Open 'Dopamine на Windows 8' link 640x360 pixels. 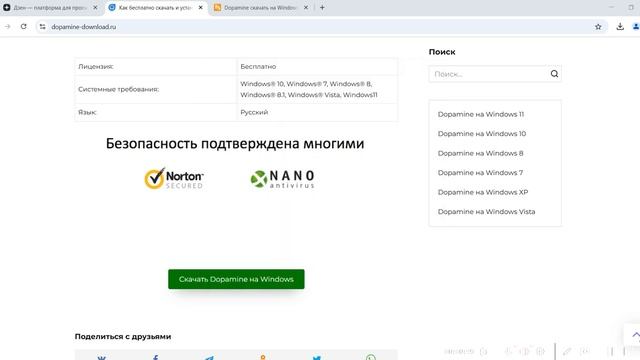point(480,153)
